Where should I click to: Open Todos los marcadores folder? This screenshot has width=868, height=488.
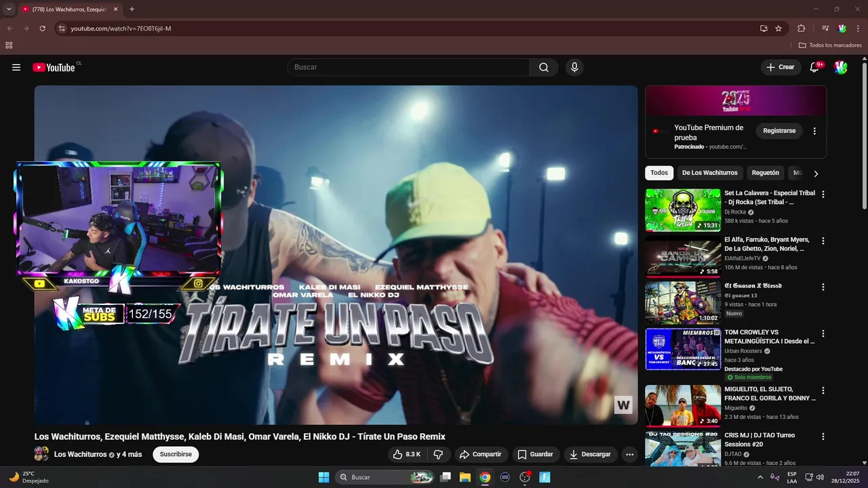click(830, 45)
